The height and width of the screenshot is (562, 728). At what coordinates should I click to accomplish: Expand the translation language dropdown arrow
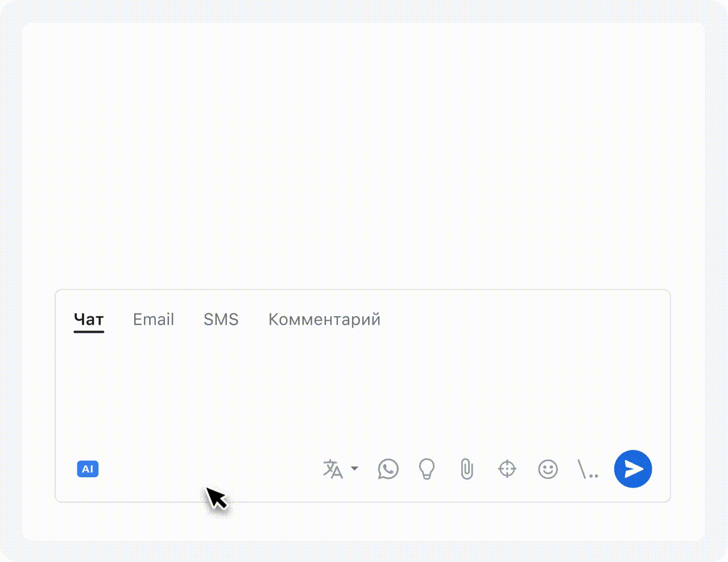tap(354, 469)
